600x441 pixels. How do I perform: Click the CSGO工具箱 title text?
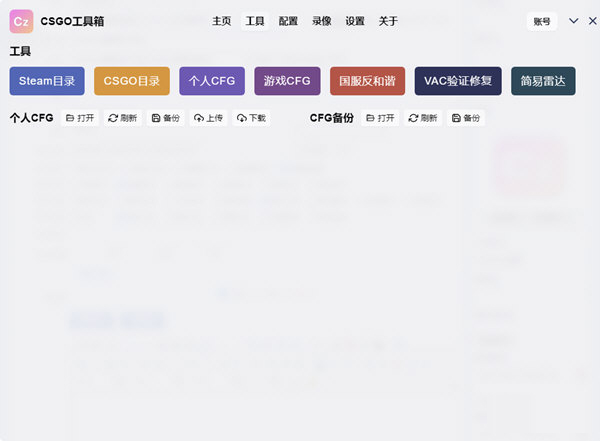point(72,21)
